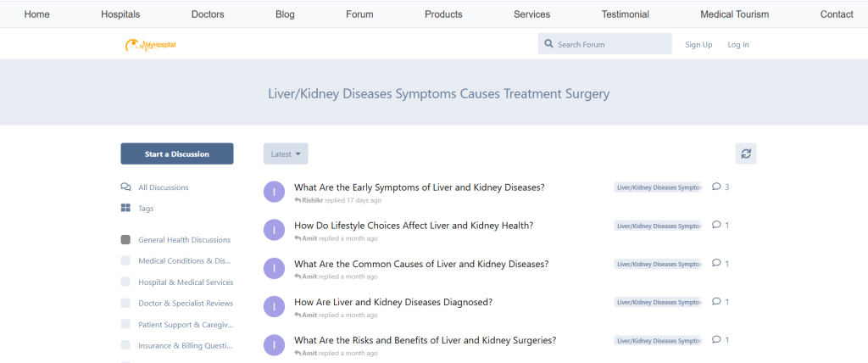Open the Medical Tourism menu item
The image size is (868, 363).
point(734,14)
